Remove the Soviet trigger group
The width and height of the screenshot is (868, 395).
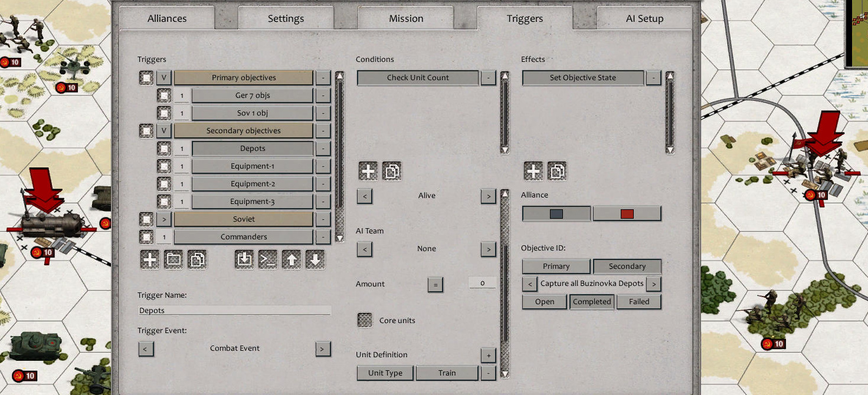point(323,219)
